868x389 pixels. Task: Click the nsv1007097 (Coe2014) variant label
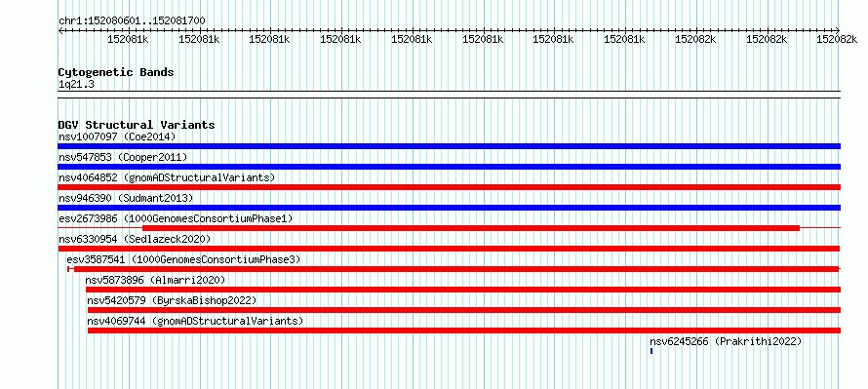(x=117, y=136)
